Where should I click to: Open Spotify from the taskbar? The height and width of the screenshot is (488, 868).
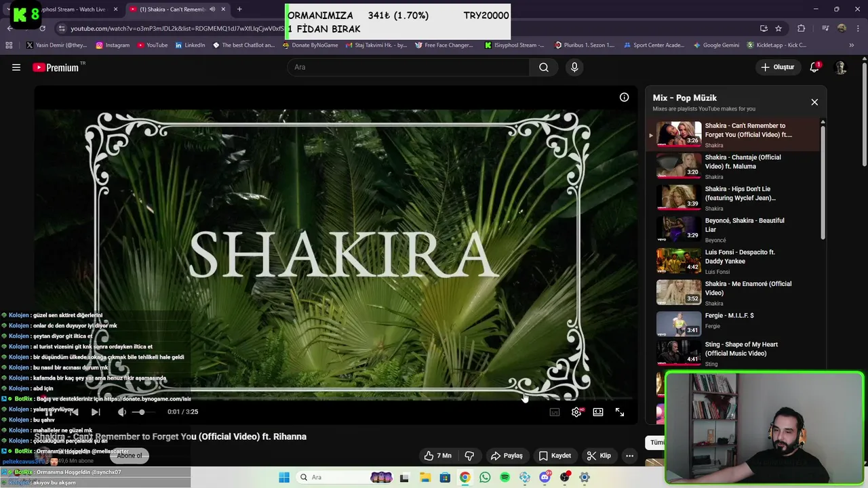point(505,477)
